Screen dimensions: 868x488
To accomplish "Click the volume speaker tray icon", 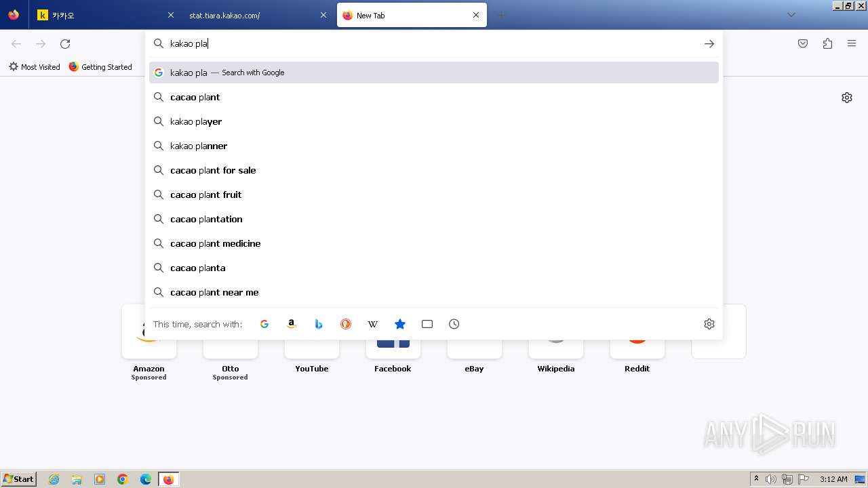I will pyautogui.click(x=771, y=479).
